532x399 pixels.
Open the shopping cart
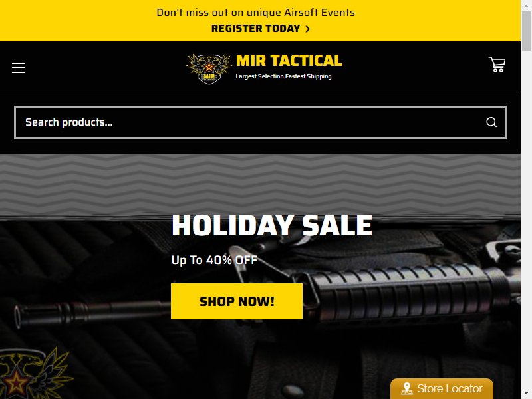[x=497, y=64]
